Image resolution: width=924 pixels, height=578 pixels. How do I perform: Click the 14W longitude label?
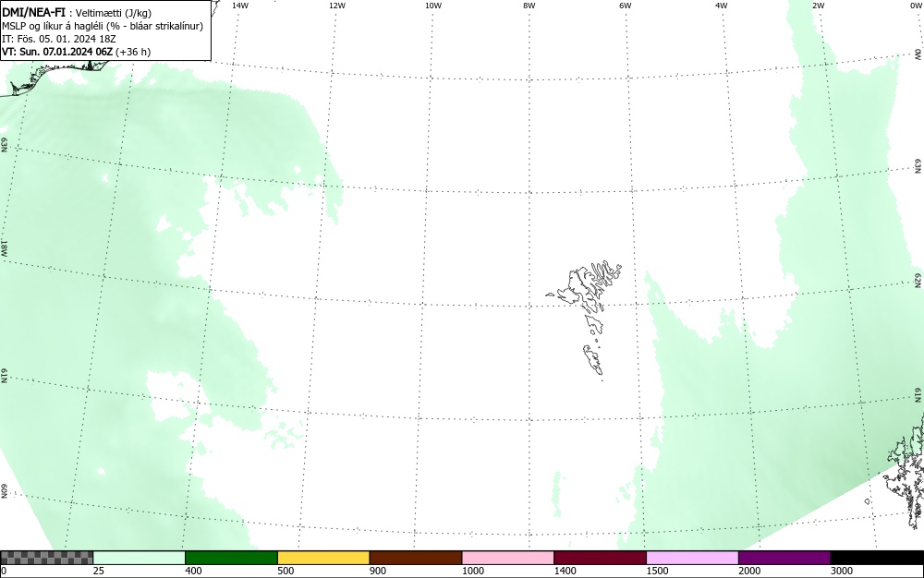coord(240,6)
